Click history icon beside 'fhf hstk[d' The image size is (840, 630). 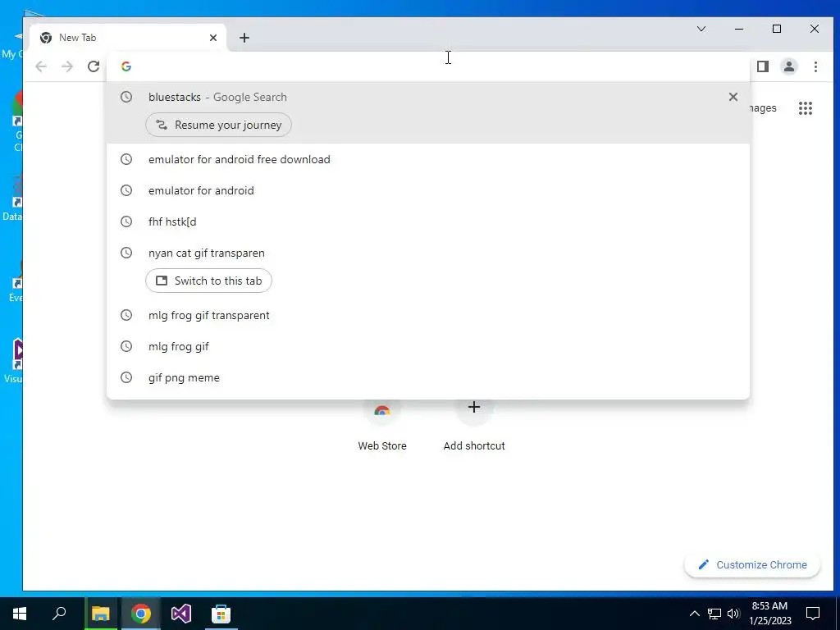pyautogui.click(x=126, y=221)
